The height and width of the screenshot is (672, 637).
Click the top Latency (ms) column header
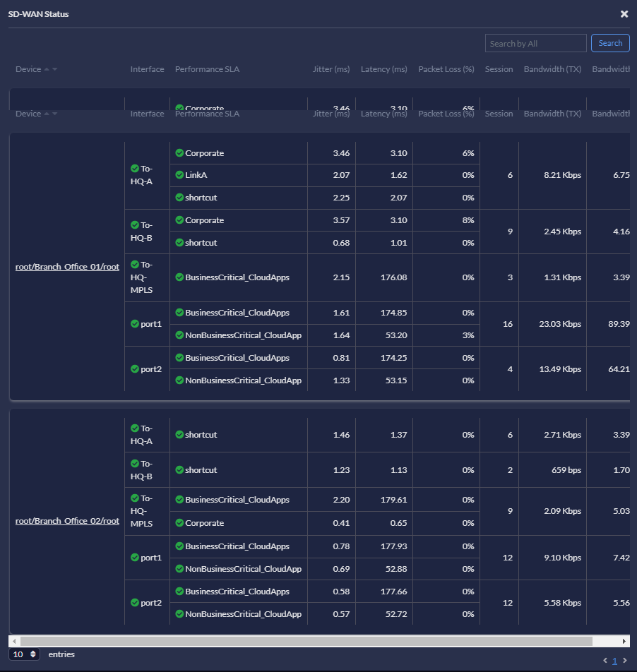tap(383, 69)
